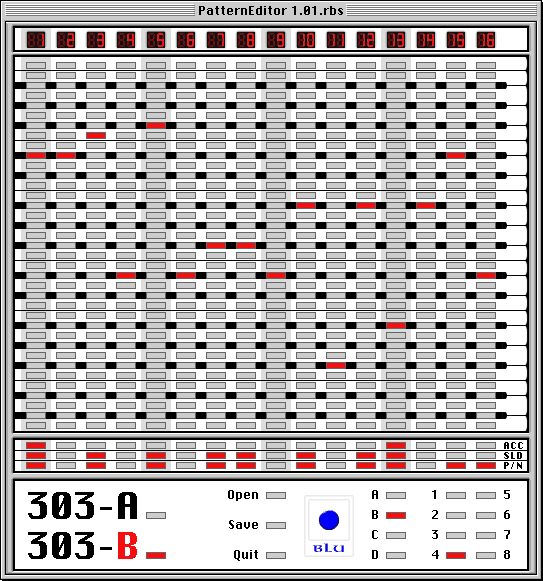Choose pattern number 8
This screenshot has height=581, width=543.
click(486, 555)
